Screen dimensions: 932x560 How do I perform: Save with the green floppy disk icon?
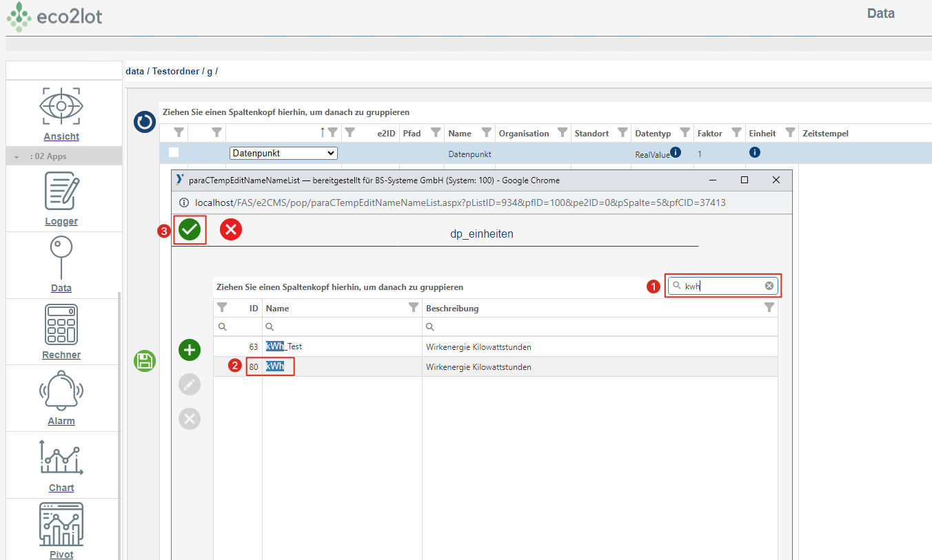pyautogui.click(x=145, y=361)
